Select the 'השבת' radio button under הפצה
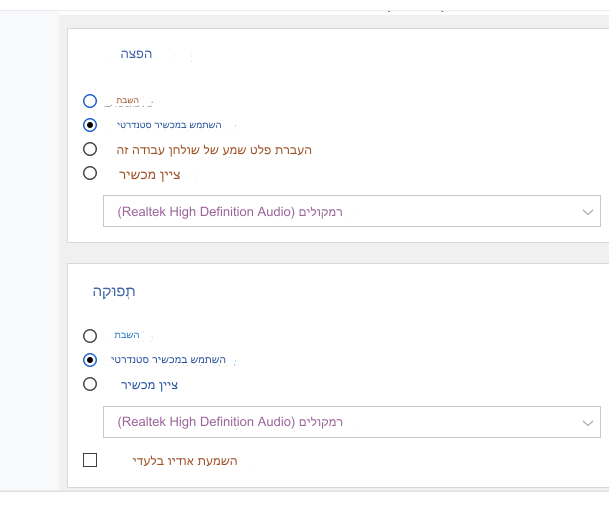This screenshot has width=609, height=527. coord(90,101)
